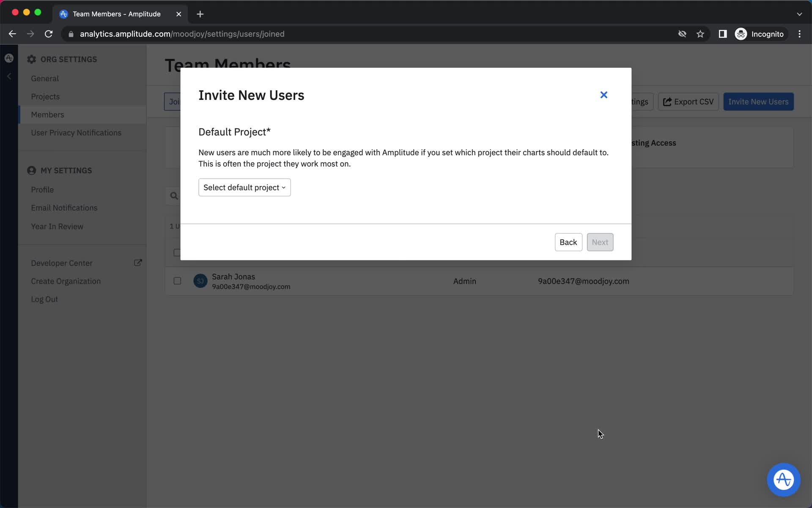Click the close X icon on dialog
812x508 pixels.
click(604, 94)
